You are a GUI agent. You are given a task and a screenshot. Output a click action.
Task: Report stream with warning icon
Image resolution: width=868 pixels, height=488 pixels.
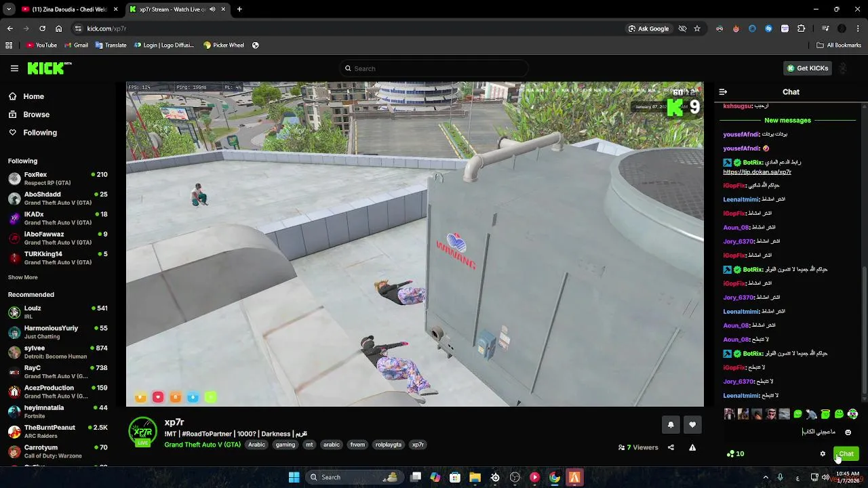(692, 447)
